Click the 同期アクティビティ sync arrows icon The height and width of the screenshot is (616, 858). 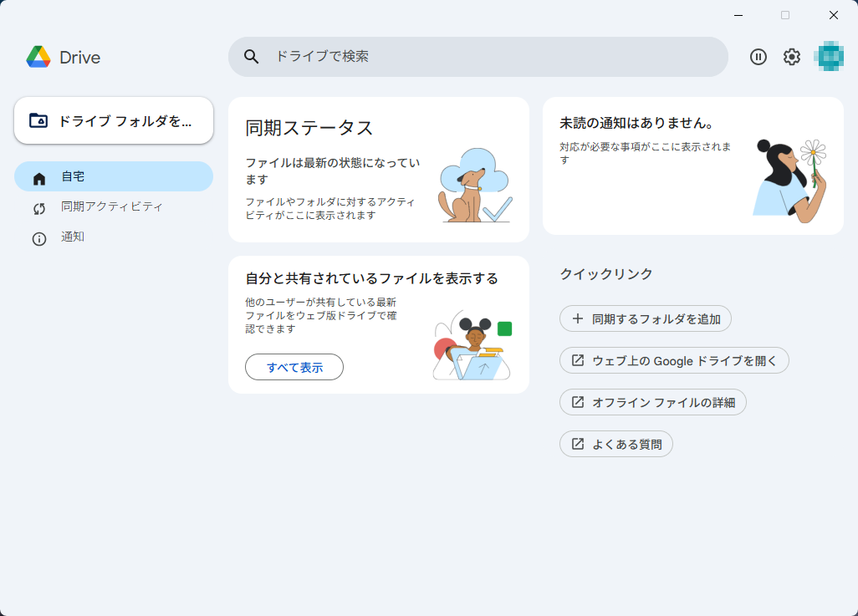(39, 208)
